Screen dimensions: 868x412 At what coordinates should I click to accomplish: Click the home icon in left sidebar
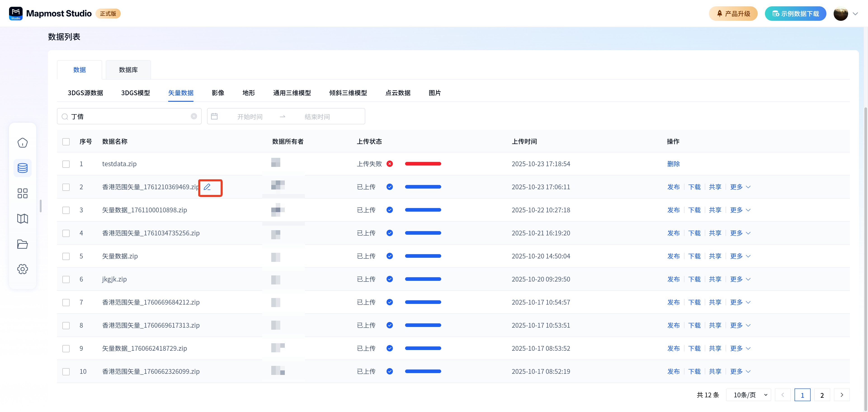coord(23,143)
